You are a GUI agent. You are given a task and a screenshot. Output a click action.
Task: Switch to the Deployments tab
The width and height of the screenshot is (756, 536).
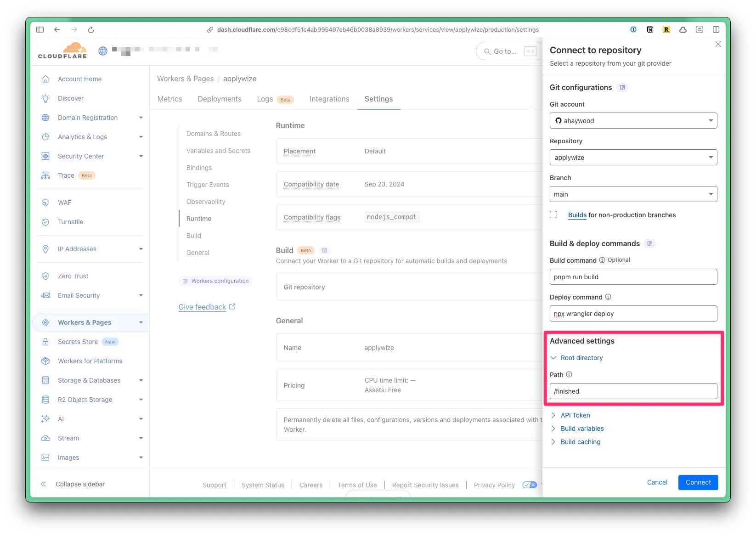[x=220, y=99]
